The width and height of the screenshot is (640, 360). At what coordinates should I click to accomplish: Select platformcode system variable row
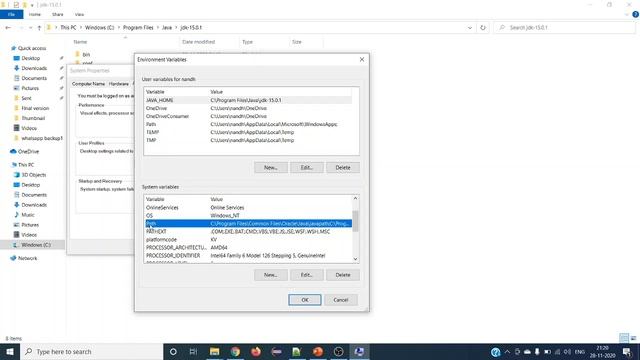coord(248,240)
